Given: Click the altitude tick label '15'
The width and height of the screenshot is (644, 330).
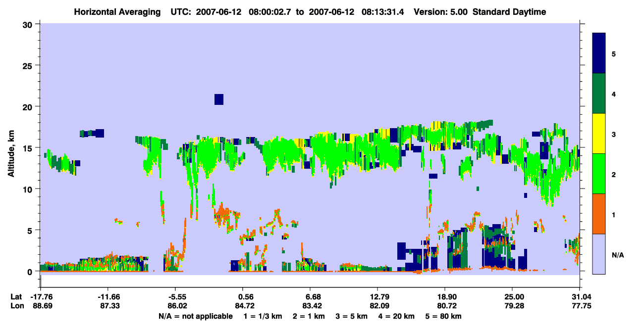Looking at the screenshot, I should click(x=29, y=148).
